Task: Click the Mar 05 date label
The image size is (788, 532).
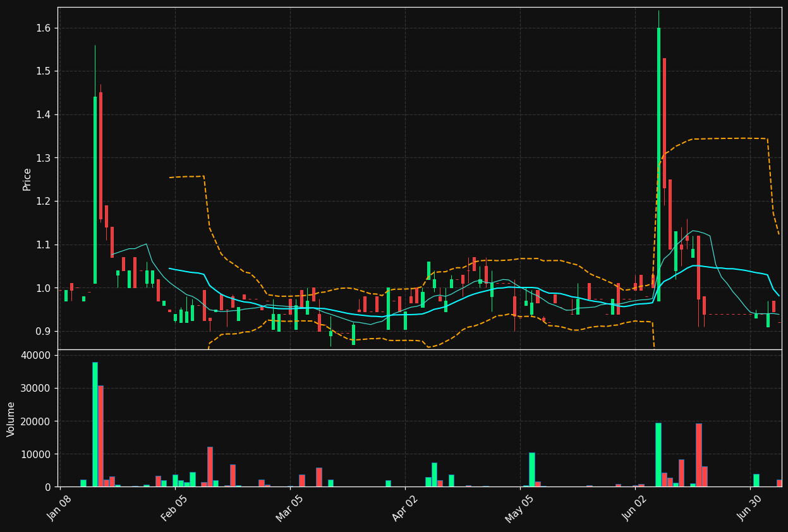Action: click(289, 509)
